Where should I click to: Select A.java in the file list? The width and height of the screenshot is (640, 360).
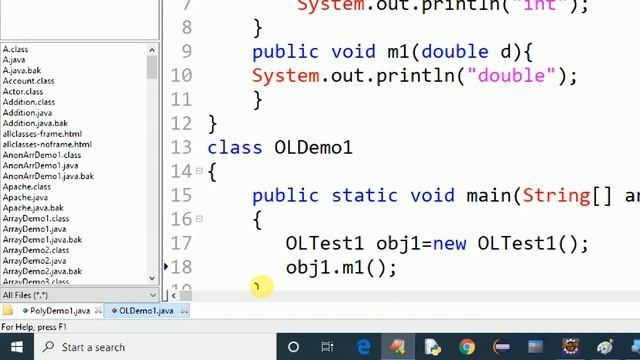pyautogui.click(x=14, y=60)
